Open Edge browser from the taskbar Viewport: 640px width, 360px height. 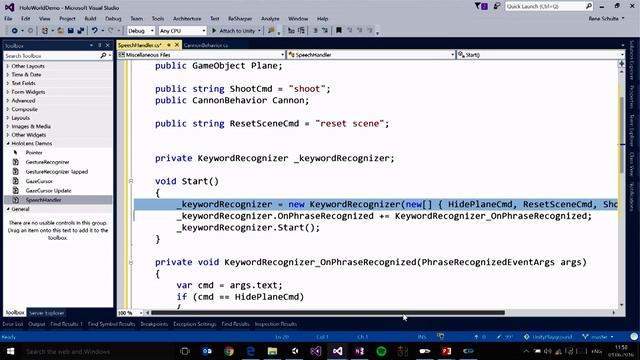251,351
